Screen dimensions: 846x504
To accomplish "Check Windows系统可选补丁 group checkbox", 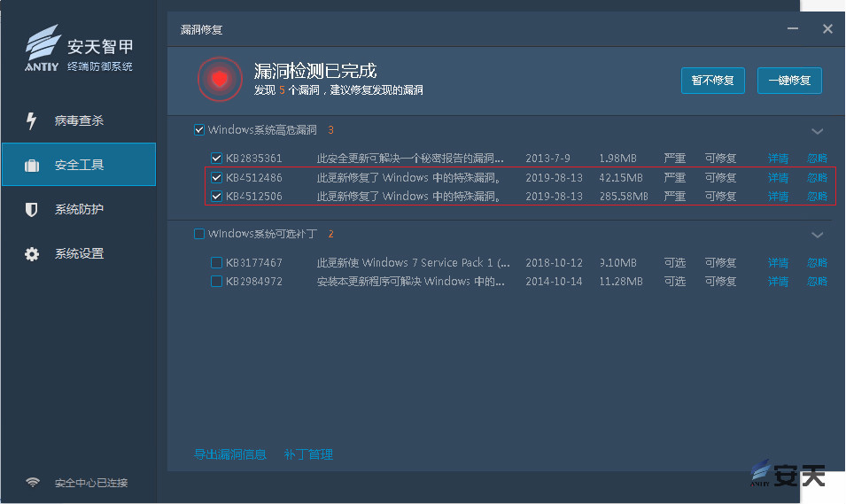I will [199, 234].
